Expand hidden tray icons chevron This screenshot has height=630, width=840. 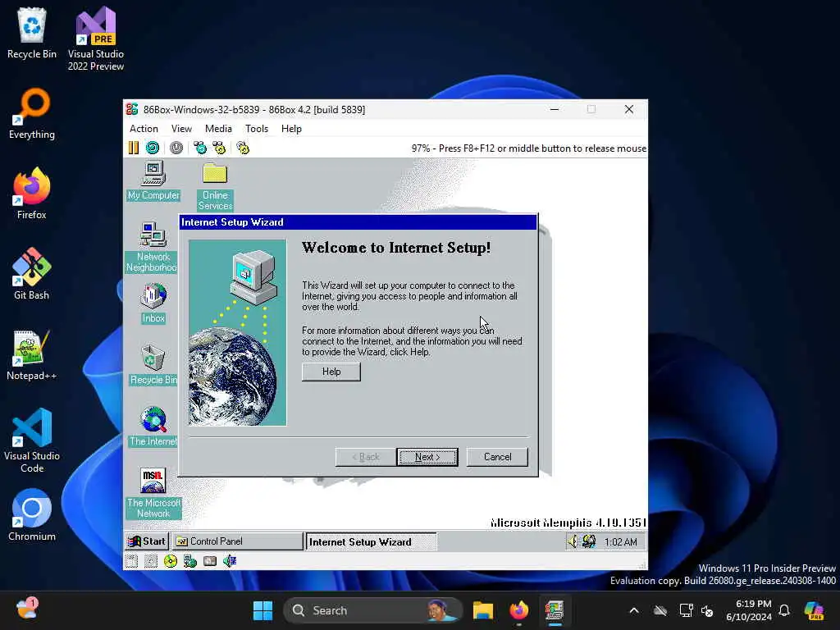(x=634, y=610)
